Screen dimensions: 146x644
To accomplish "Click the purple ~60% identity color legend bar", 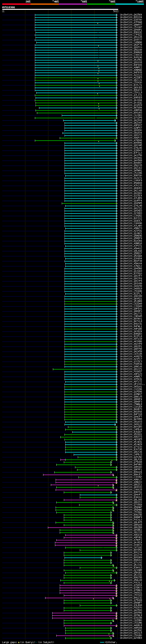I will pos(73,4).
